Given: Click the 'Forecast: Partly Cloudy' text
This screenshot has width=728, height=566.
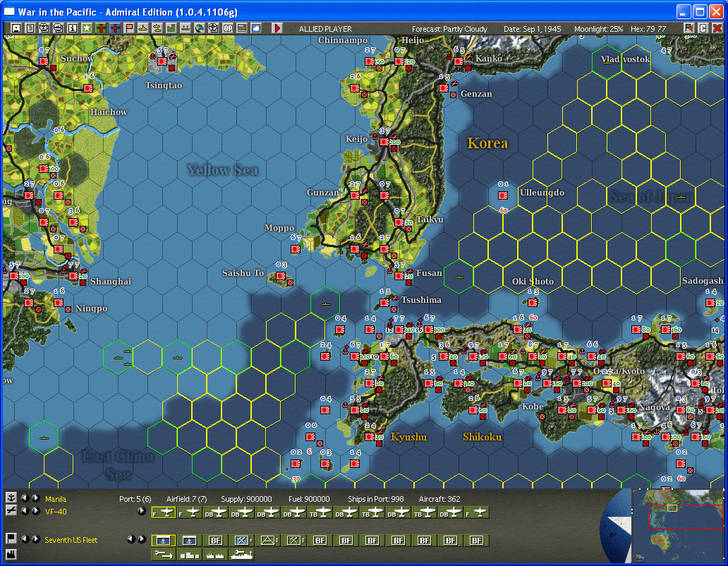Looking at the screenshot, I should [449, 29].
